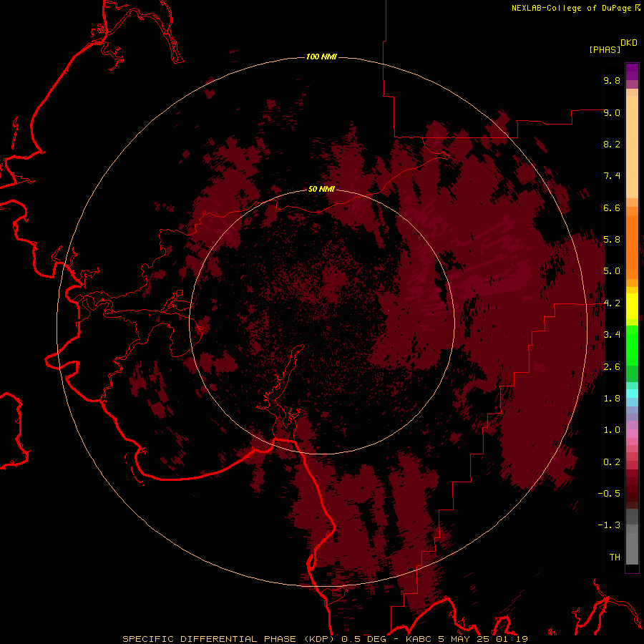Screen dimensions: 644x644
Task: Click the 0.2 legend value
Action: 612,462
